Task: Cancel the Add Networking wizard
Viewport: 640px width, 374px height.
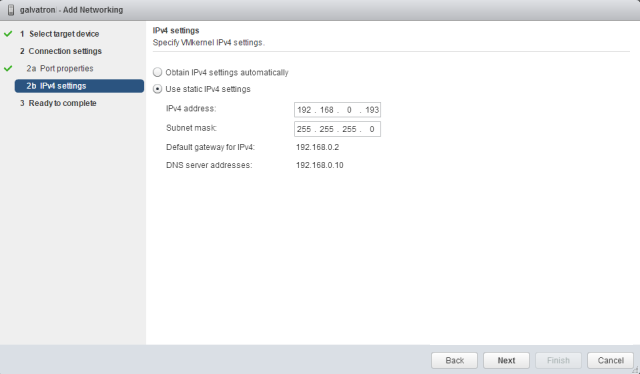Action: coord(610,361)
